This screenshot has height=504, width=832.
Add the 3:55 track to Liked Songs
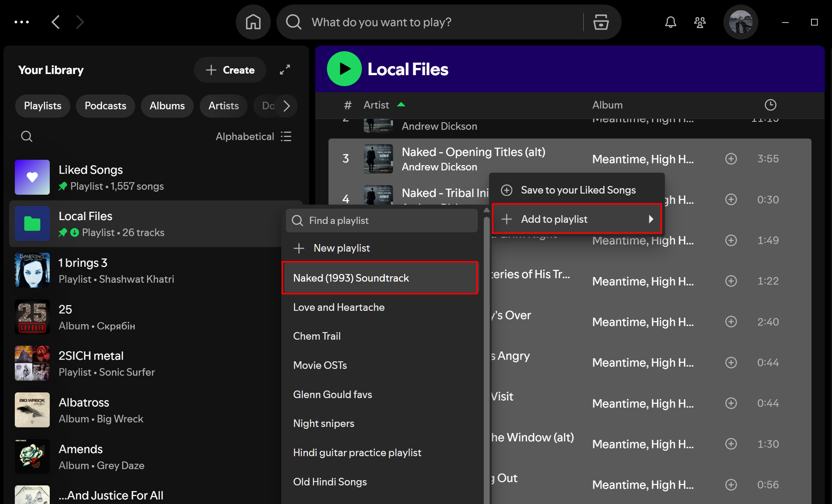pos(731,159)
